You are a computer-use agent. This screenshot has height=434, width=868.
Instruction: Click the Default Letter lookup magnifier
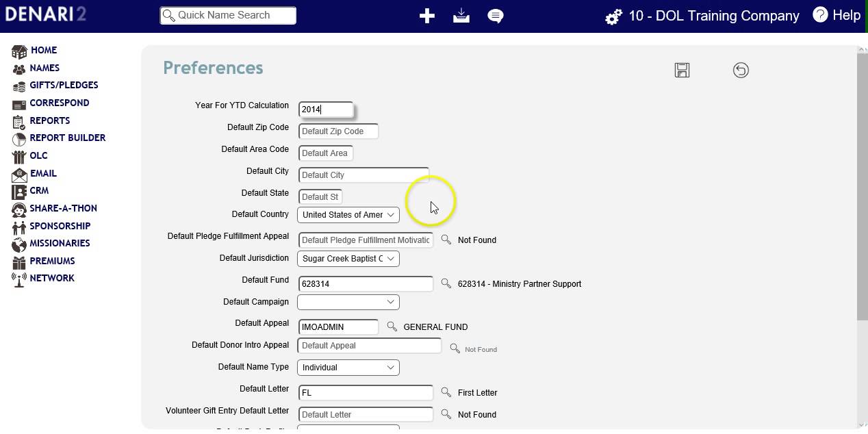pyautogui.click(x=446, y=392)
